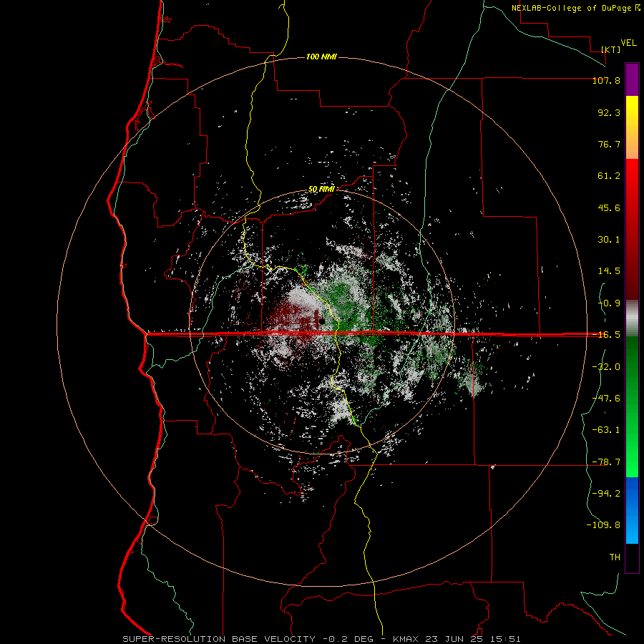The width and height of the screenshot is (644, 644).
Task: Select the 14.5 scale value
Action: [609, 271]
